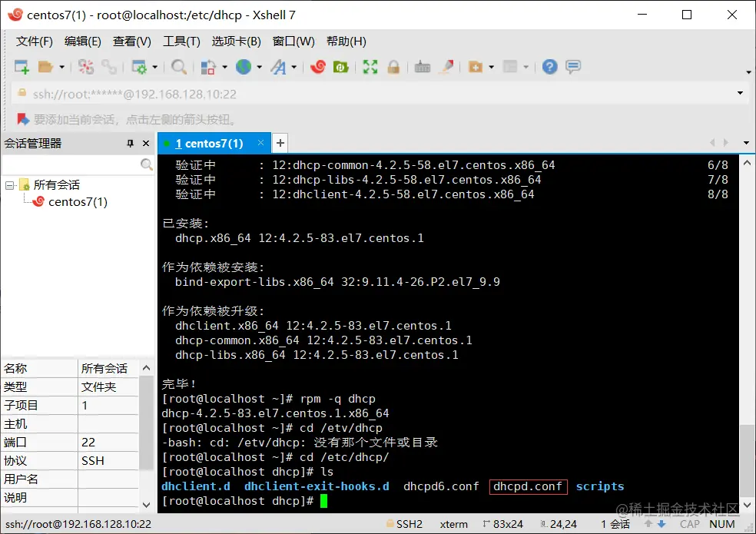Open the 查看(V) menu
Image resolution: width=756 pixels, height=534 pixels.
[132, 41]
